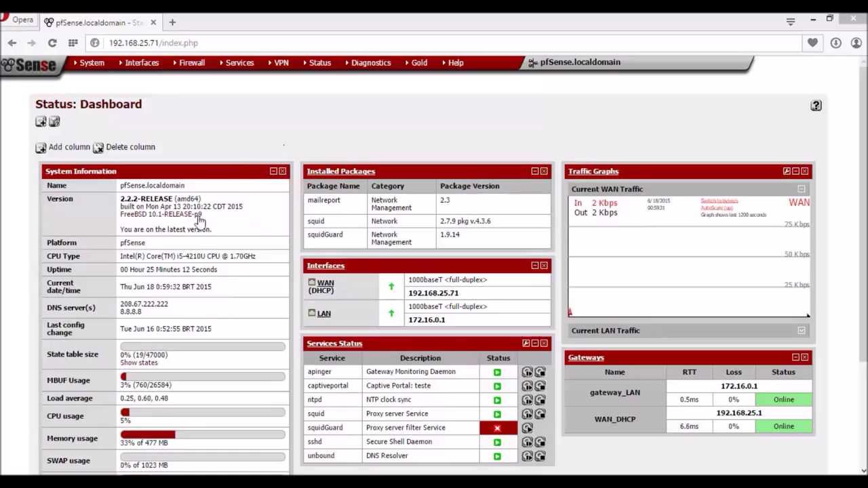Minimize the Interfaces widget
868x488 pixels.
tap(534, 266)
